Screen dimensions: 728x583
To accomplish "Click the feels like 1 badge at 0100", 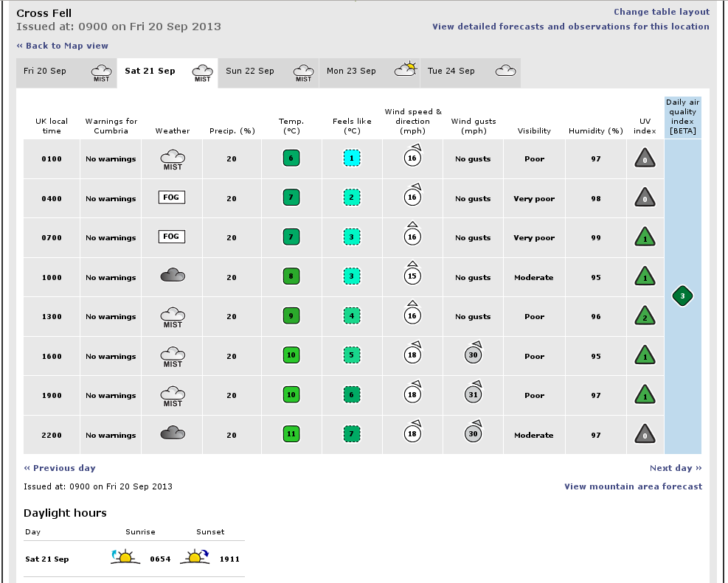I will pyautogui.click(x=352, y=158).
